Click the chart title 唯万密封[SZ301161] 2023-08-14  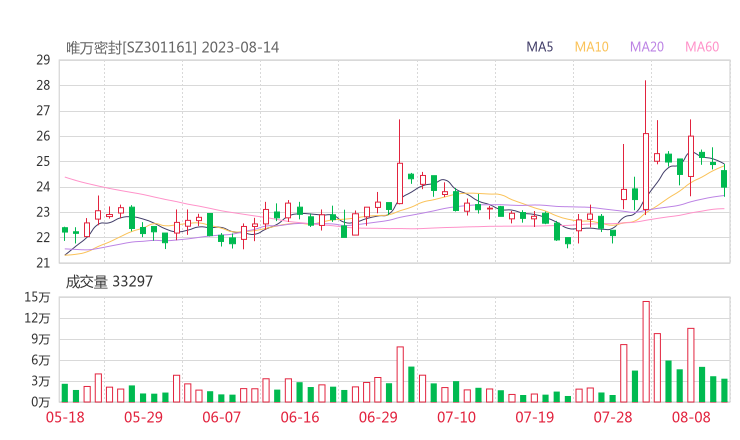(x=172, y=47)
